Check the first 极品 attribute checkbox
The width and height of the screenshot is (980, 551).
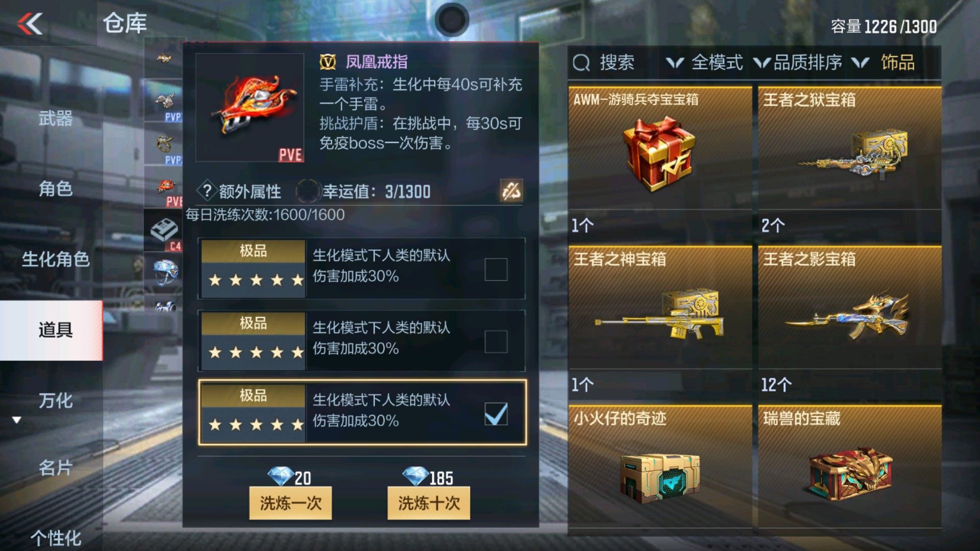point(496,269)
